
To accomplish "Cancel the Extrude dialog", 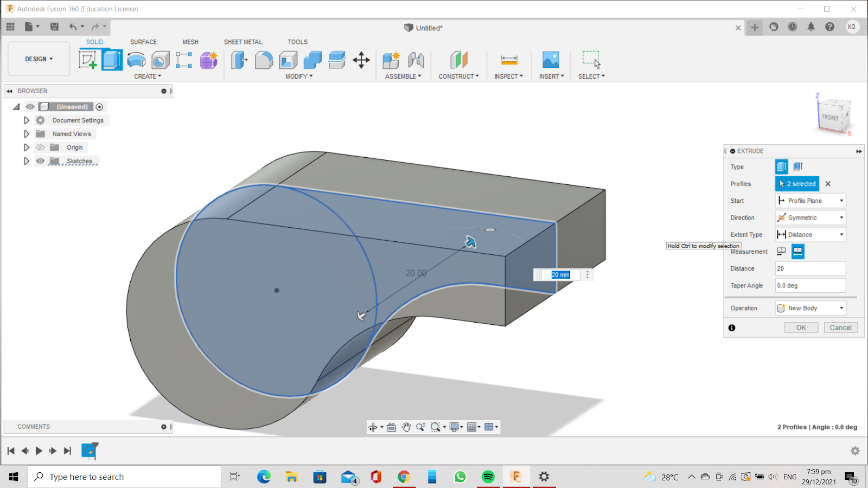I will (840, 328).
